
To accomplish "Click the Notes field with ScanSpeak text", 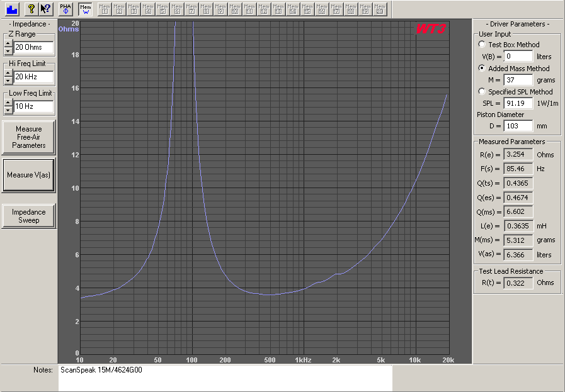I will coord(225,378).
